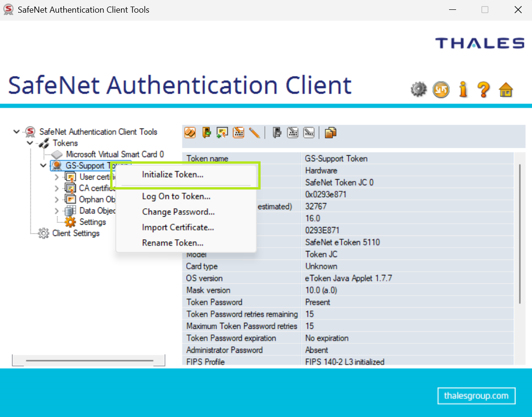The height and width of the screenshot is (417, 532).
Task: Expand the CA certificates node
Action: [x=57, y=188]
